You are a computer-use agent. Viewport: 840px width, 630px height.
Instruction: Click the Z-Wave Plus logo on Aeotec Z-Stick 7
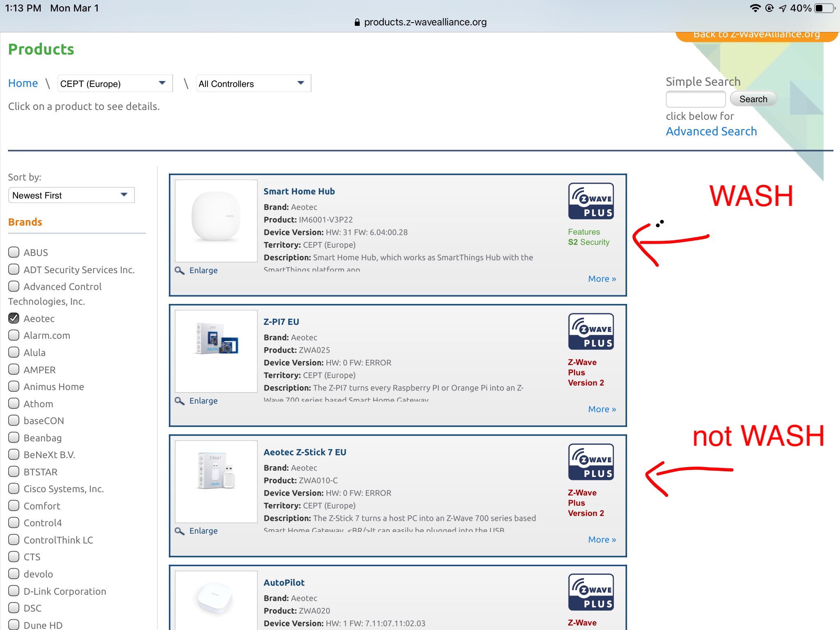coord(591,462)
